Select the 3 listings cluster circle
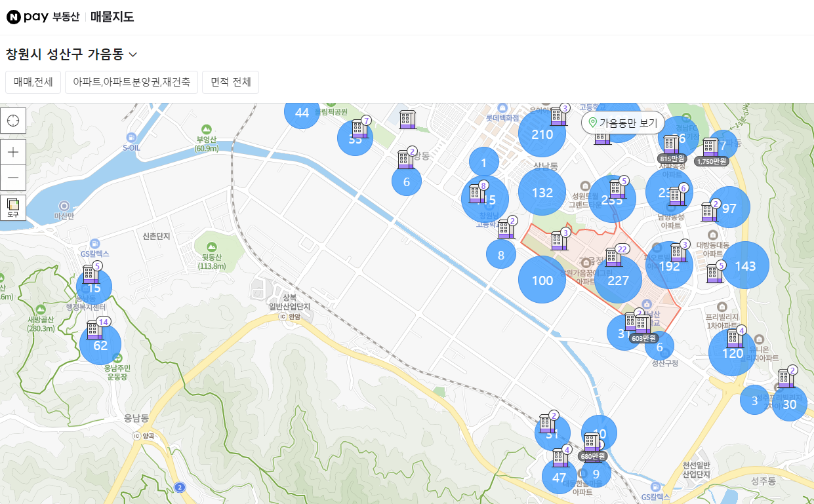 point(754,400)
